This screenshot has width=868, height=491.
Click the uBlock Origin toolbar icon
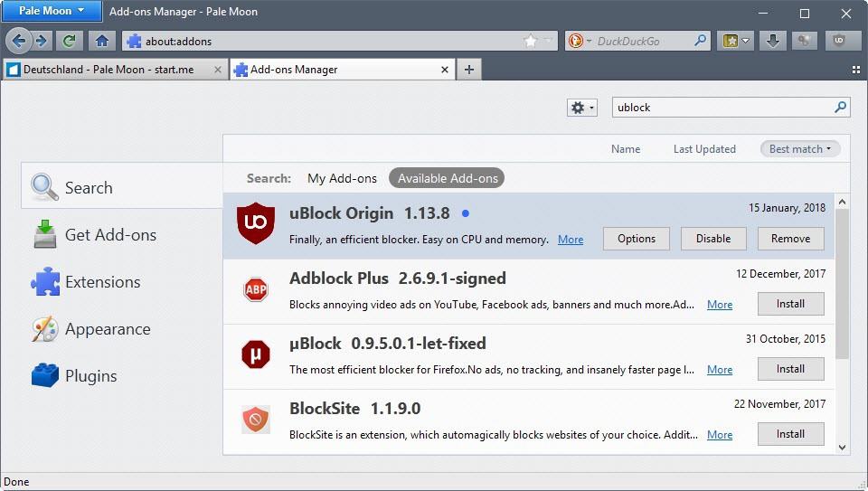[x=839, y=41]
